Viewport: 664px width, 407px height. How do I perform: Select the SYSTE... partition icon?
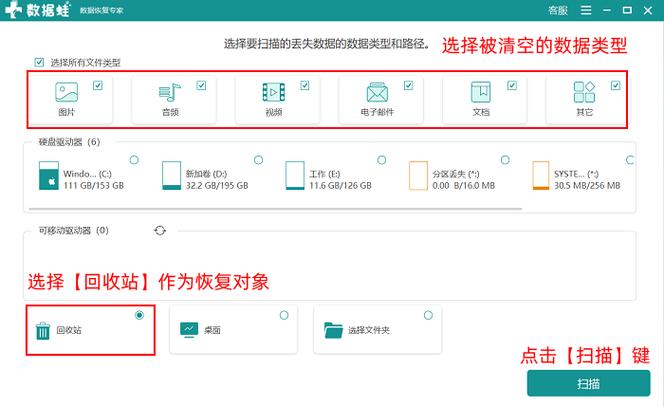coord(541,175)
